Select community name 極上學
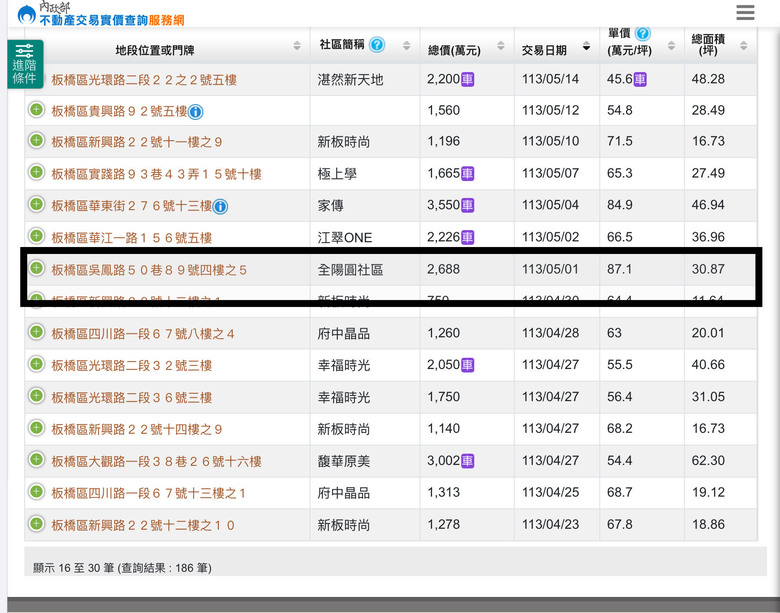Viewport: 780px width, 613px height. tap(337, 174)
